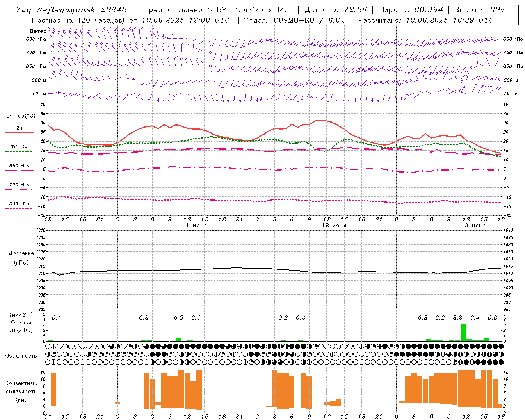Click the 'Осадки' precipitation label
Image resolution: width=525 pixels, height=420 pixels.
point(21,322)
